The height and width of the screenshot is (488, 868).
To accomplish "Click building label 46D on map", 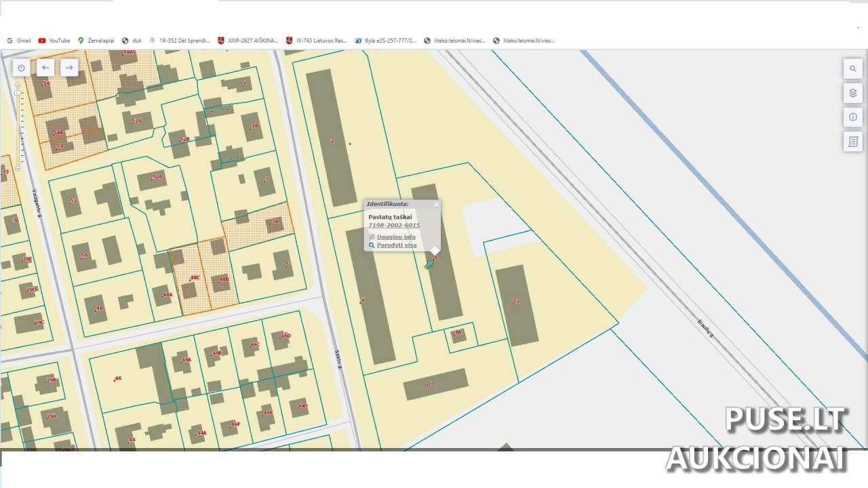I will pos(285,335).
